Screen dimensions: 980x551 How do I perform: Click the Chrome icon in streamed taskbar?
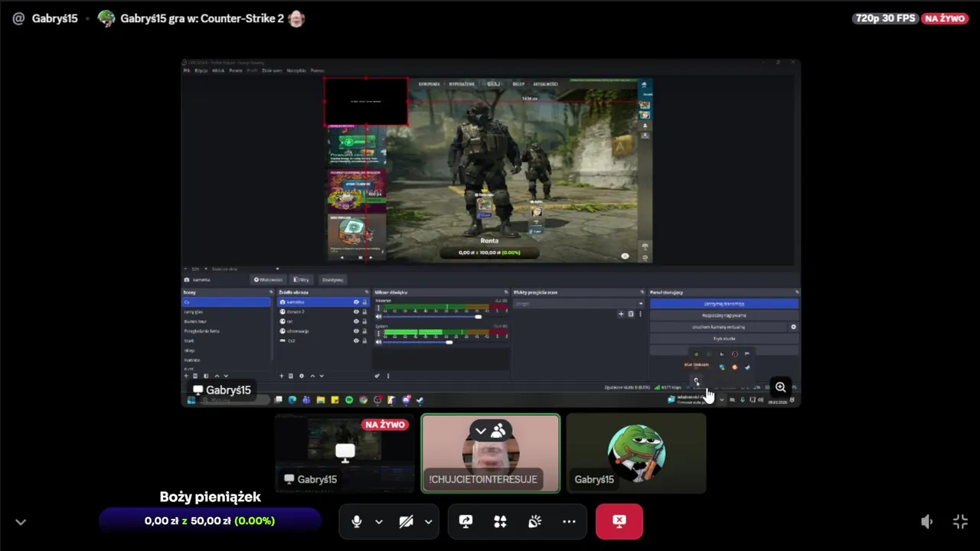click(x=363, y=399)
